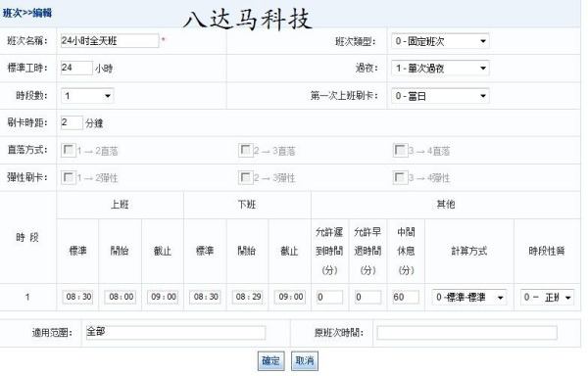The height and width of the screenshot is (376, 588).
Task: Check the 2→3直落 checkbox
Action: [x=245, y=150]
